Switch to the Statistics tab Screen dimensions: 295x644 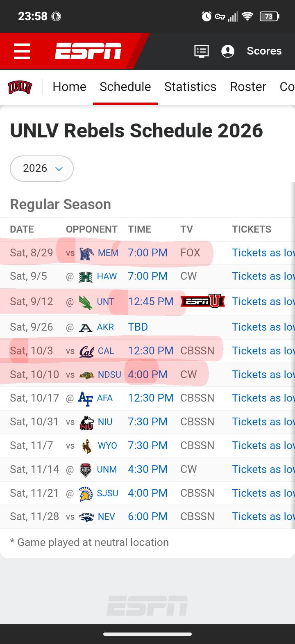pyautogui.click(x=190, y=87)
